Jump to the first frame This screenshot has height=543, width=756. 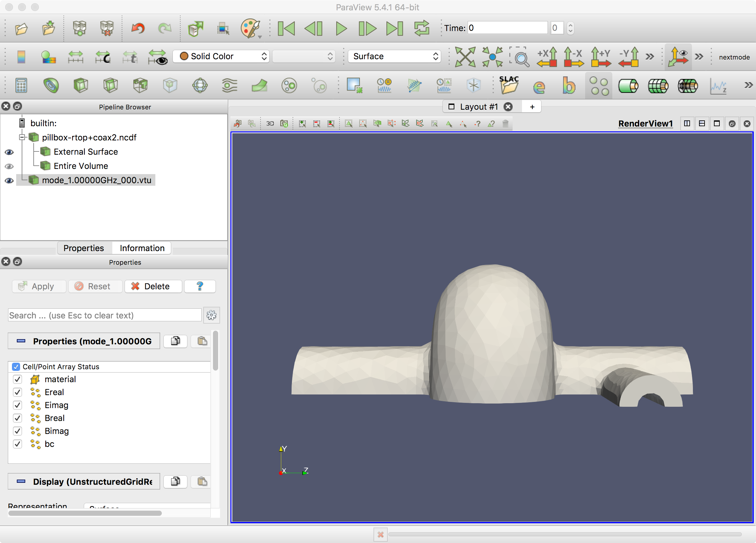(x=286, y=29)
